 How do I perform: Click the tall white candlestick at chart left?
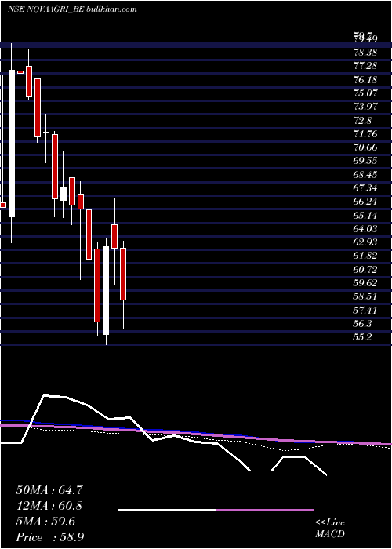click(x=12, y=144)
